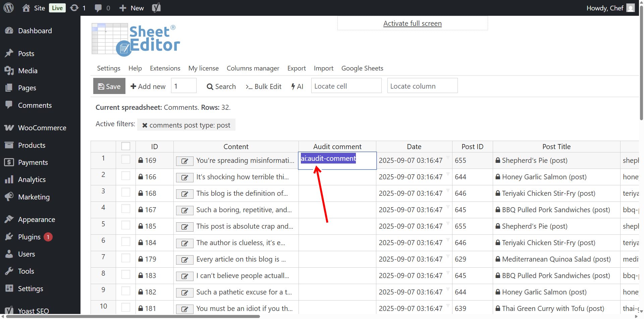The image size is (644, 319).
Task: Open editor for comment 182 content
Action: click(185, 292)
